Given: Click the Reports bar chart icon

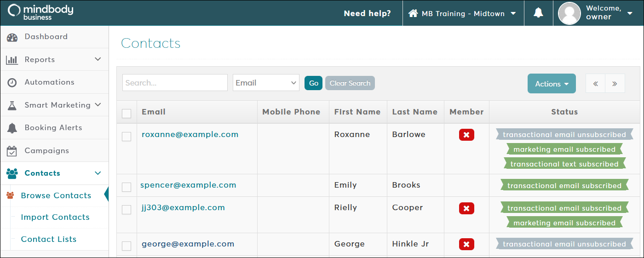Looking at the screenshot, I should tap(12, 60).
